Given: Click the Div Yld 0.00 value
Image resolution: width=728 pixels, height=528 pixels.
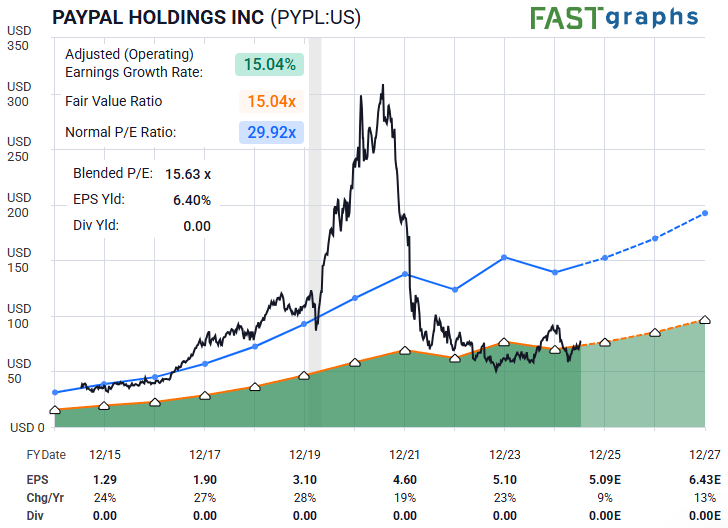Looking at the screenshot, I should pyautogui.click(x=197, y=226).
